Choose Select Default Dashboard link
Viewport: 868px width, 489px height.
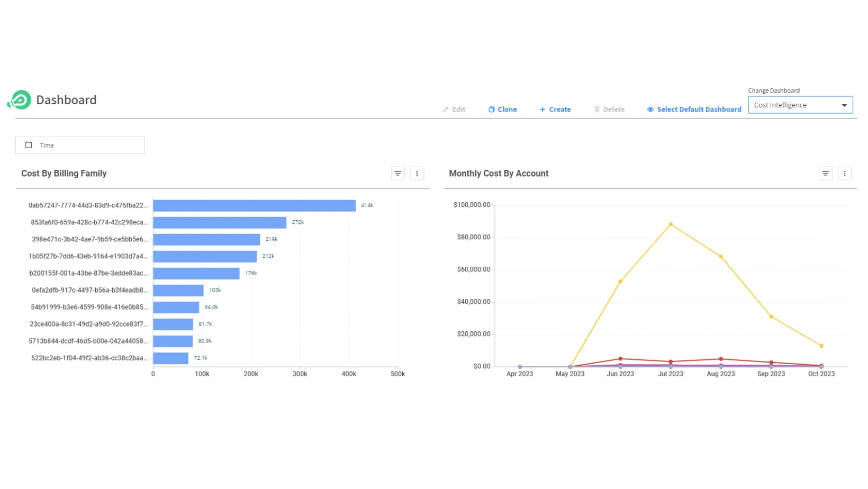pos(694,110)
